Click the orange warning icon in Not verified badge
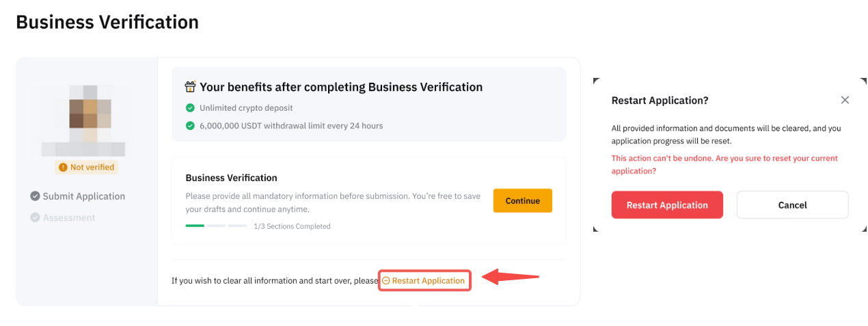The width and height of the screenshot is (868, 326). pos(63,167)
